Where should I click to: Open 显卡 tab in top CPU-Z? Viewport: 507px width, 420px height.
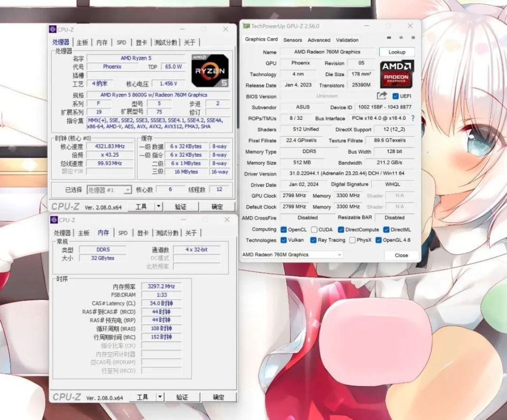142,42
